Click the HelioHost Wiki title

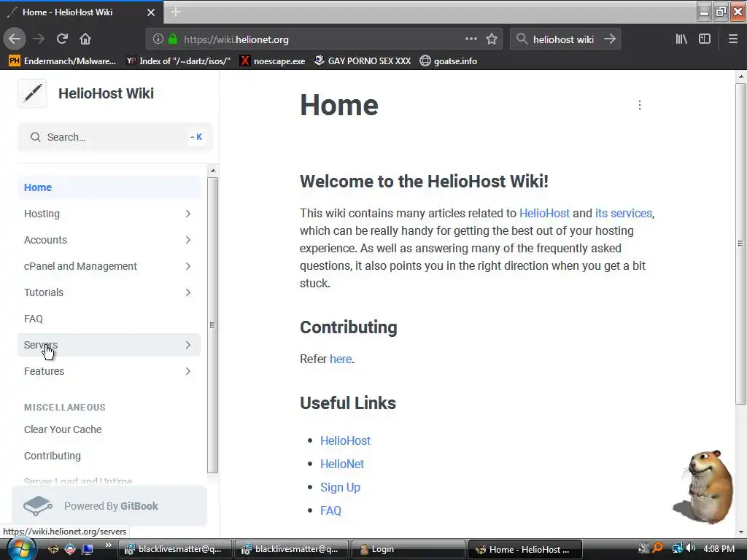click(106, 93)
